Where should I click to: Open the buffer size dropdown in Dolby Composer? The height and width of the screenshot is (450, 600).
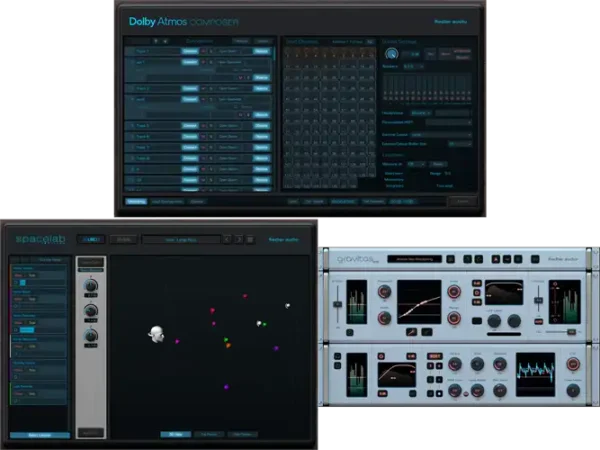coord(460,144)
